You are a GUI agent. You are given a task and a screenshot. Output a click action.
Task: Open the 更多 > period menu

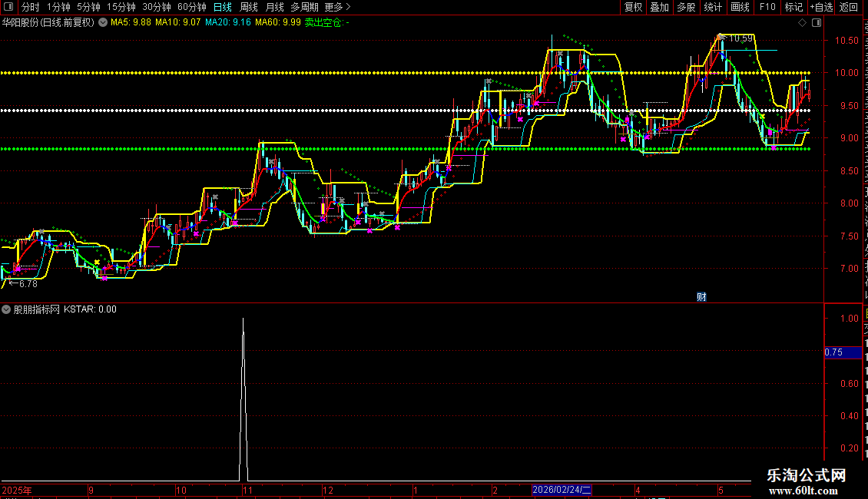click(x=338, y=7)
